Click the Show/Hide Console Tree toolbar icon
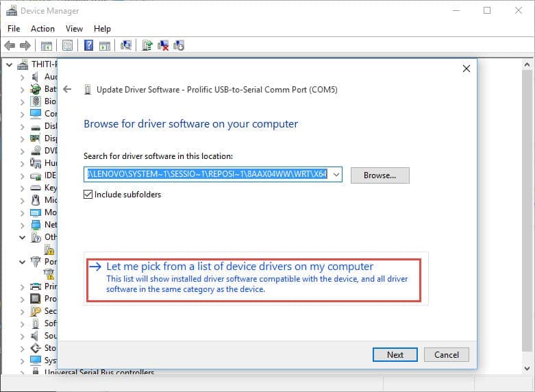Screen dimensions: 535x392 (x=47, y=46)
